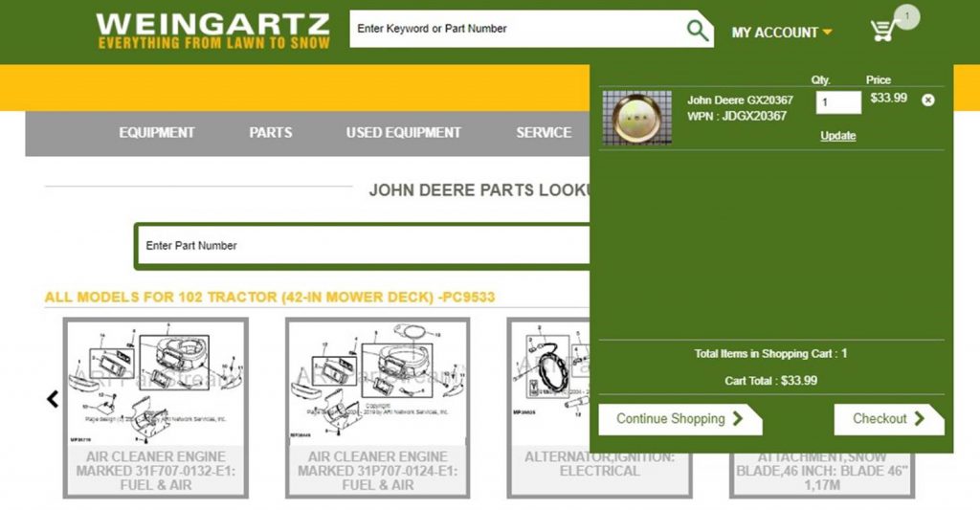The height and width of the screenshot is (510, 980).
Task: Click the 102 Tractor PC9533 models heading
Action: pos(269,297)
